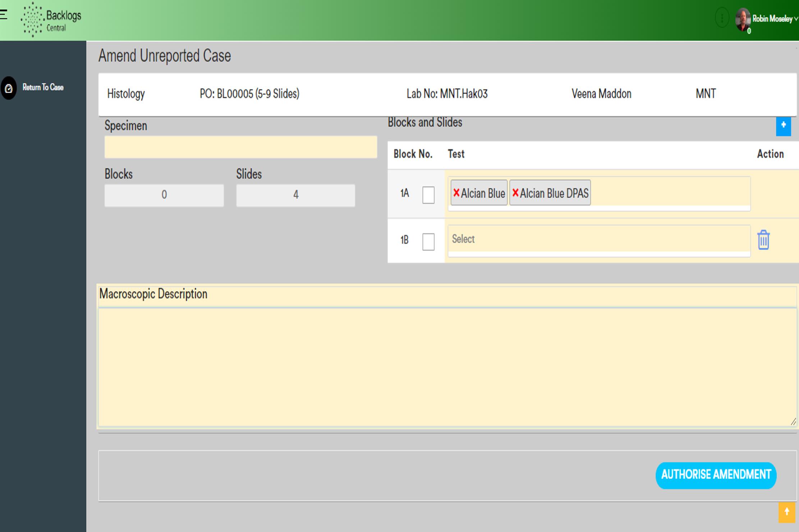Image resolution: width=799 pixels, height=532 pixels.
Task: Click inside the Macroscopic Description text area
Action: [447, 367]
